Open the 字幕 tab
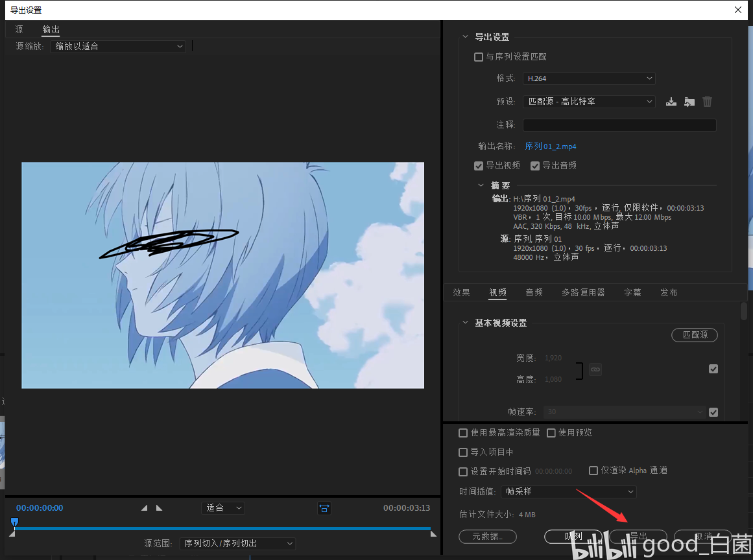753x560 pixels. coord(632,292)
